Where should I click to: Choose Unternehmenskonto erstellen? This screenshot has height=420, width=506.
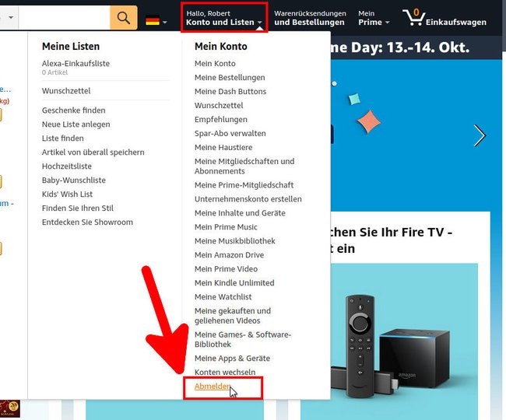click(248, 199)
